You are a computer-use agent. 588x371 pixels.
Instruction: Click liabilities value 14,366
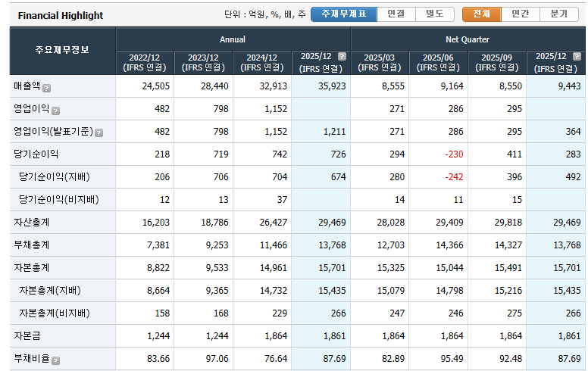point(449,245)
